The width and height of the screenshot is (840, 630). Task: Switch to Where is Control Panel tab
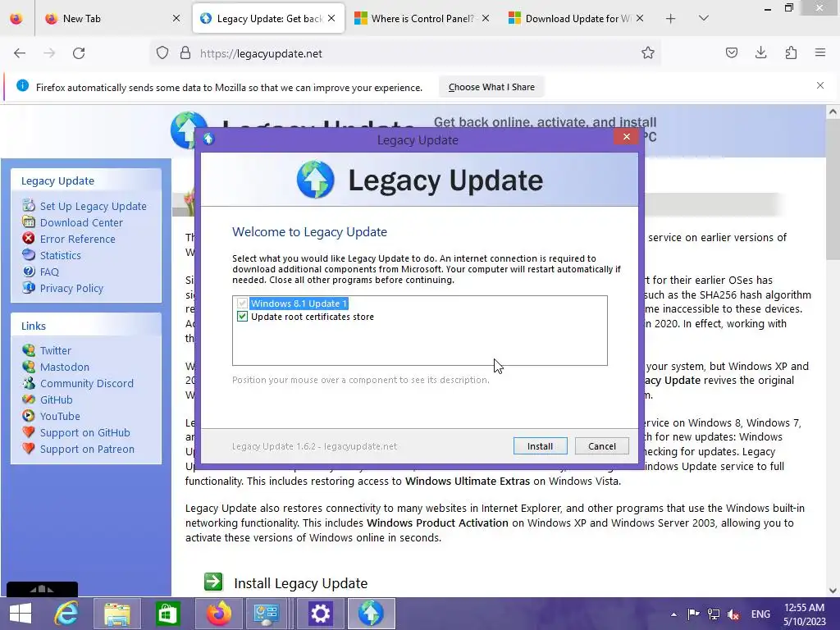tap(422, 18)
